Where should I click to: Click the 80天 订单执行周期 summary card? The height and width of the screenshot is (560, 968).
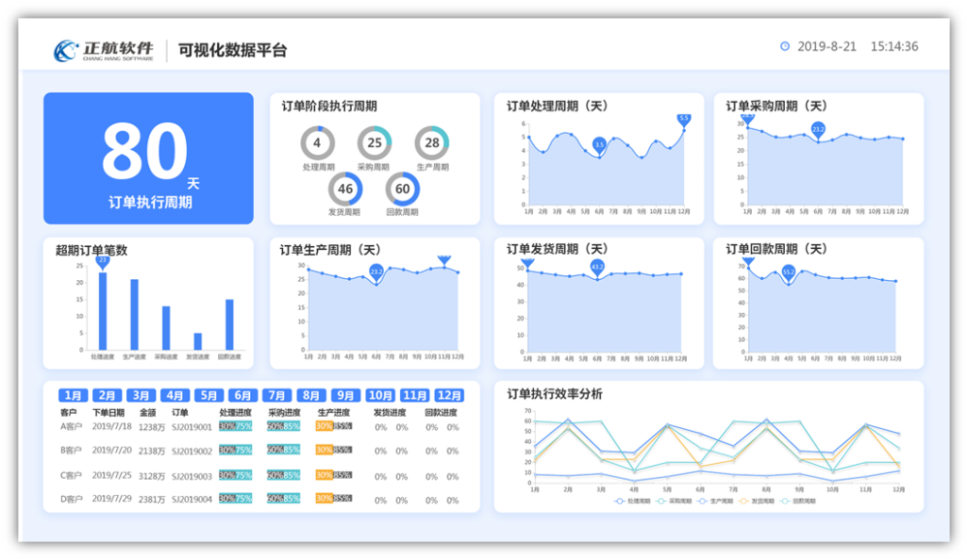click(x=148, y=158)
